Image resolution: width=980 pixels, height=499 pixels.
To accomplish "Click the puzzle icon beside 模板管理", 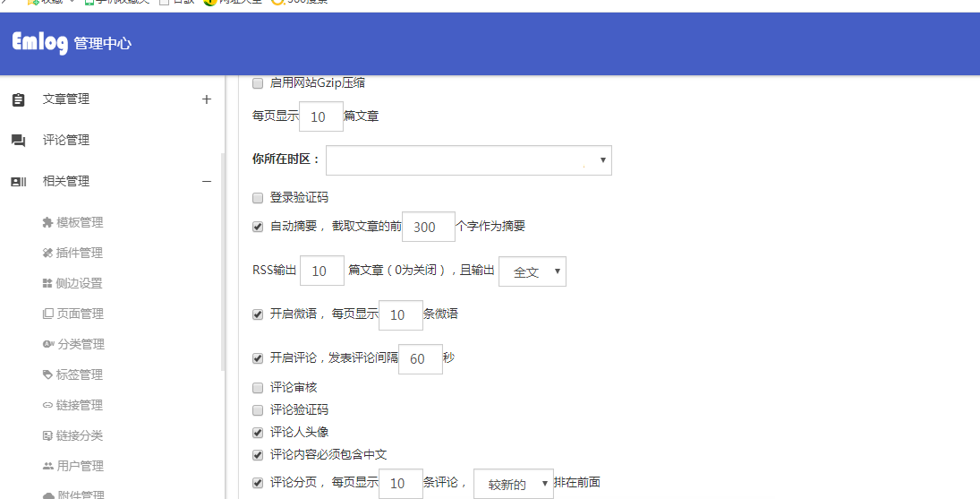I will [x=47, y=222].
